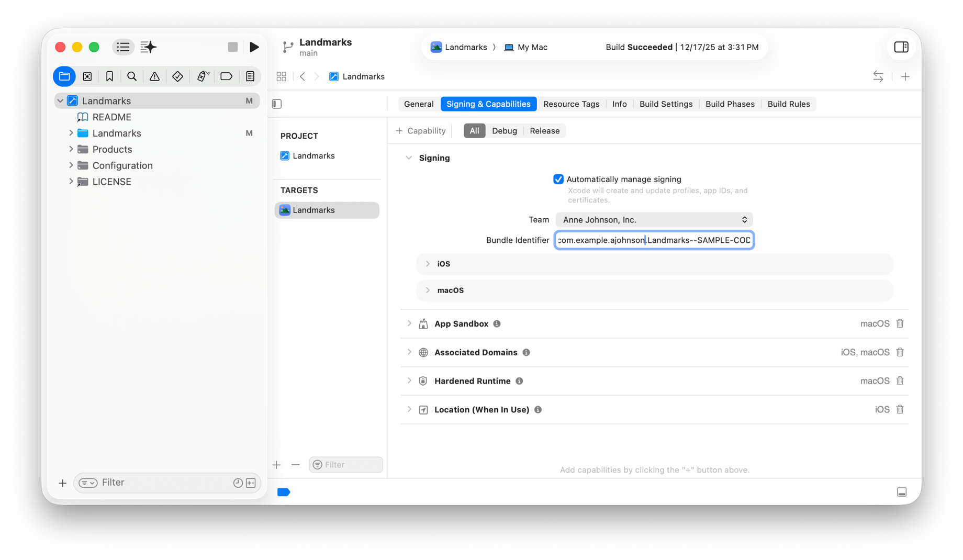Switch to the Info tab
The image size is (963, 560).
[x=619, y=104]
